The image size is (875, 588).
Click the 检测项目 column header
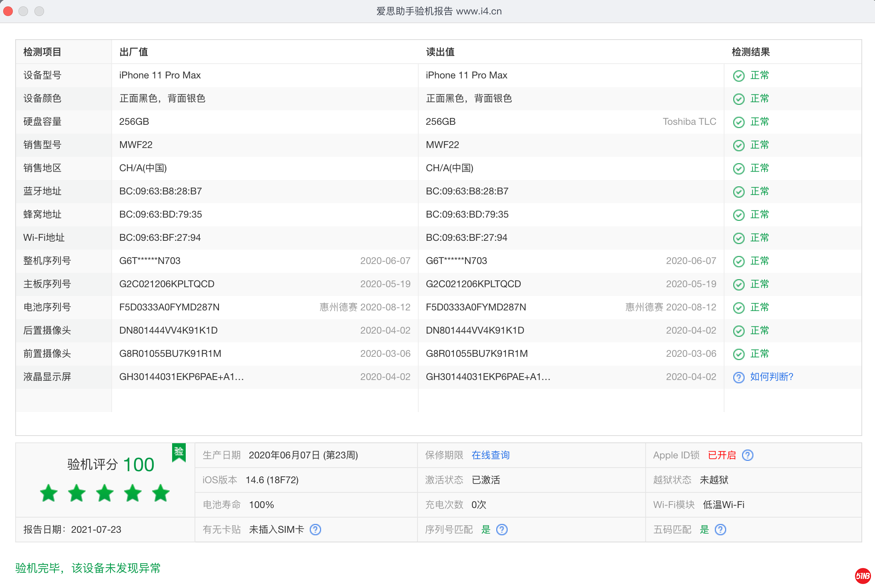[x=42, y=52]
